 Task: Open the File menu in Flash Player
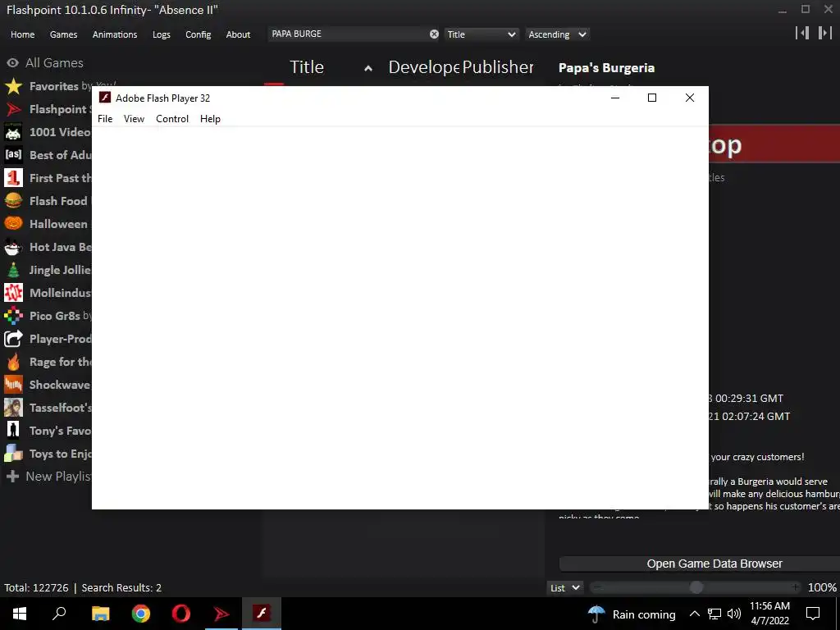105,119
